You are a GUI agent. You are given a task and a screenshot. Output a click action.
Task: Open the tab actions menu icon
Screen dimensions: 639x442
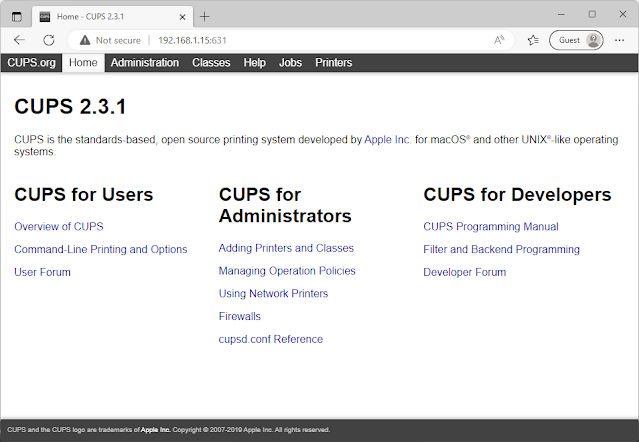[x=17, y=17]
